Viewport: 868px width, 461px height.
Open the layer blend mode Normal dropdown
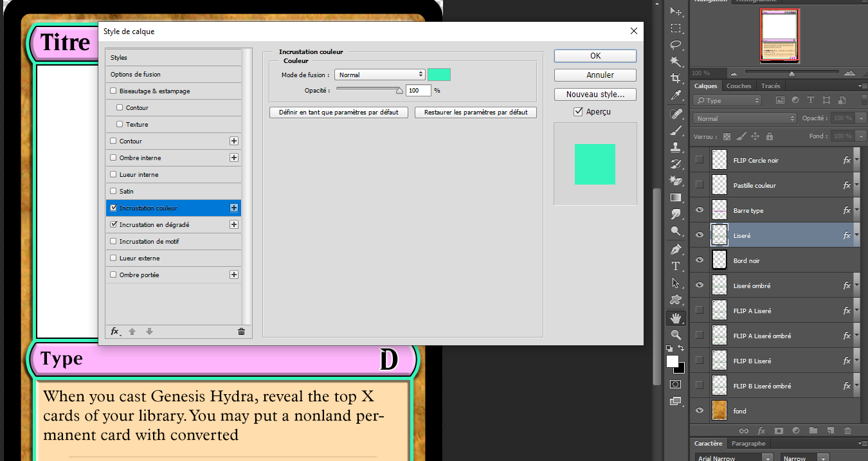[x=745, y=119]
